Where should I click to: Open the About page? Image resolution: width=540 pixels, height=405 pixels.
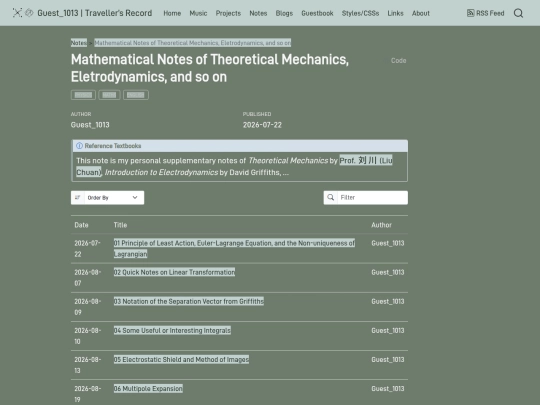421,13
